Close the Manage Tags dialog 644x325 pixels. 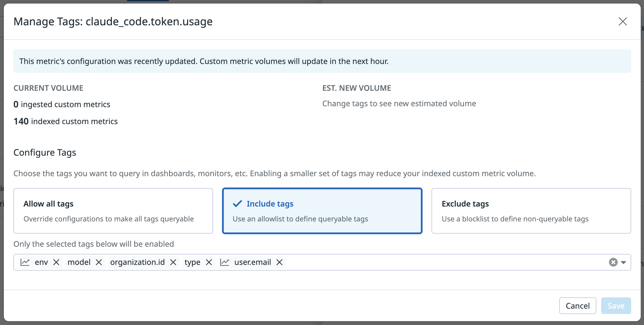click(x=623, y=21)
